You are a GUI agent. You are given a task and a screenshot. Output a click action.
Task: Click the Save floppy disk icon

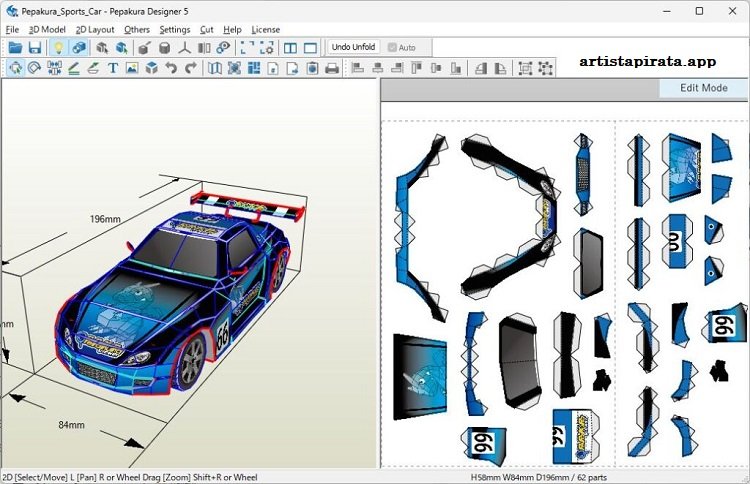pos(34,48)
